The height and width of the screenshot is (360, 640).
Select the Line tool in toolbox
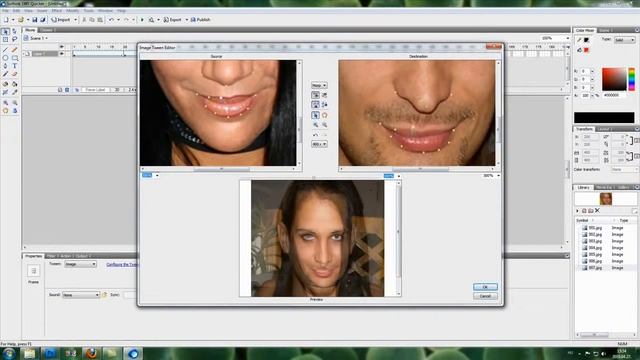(x=5, y=49)
